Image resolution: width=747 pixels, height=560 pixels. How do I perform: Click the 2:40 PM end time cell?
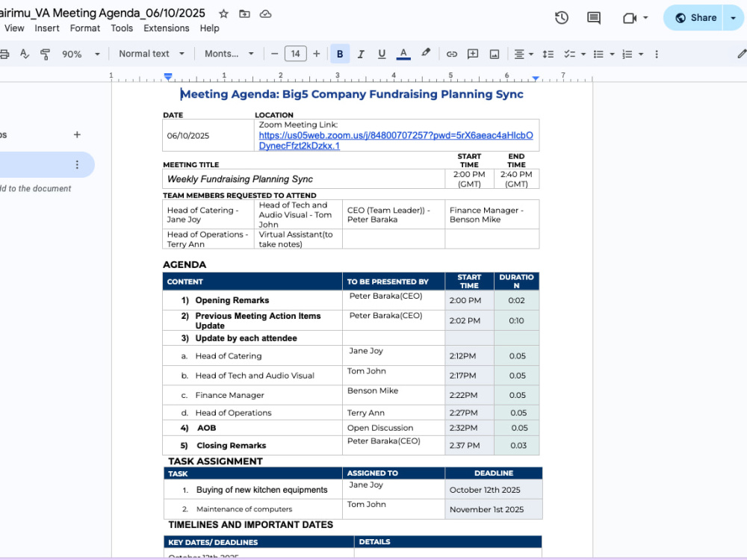click(516, 179)
